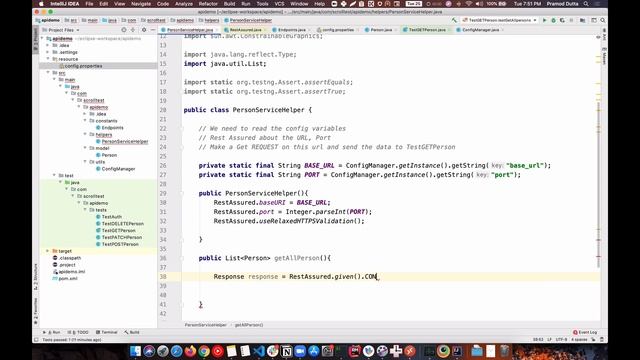The image size is (640, 360).
Task: Switch to the RestAssured.java tab
Action: pos(245,30)
